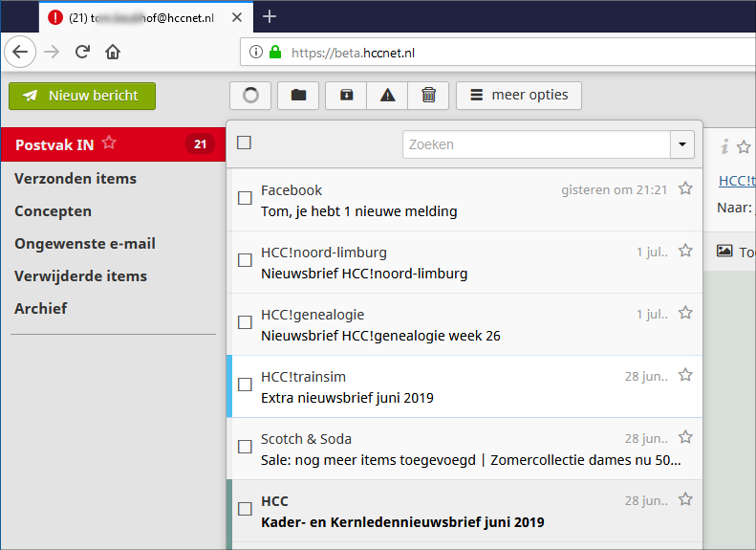Open 'Nieuwsbrief HCC!noord-limburg' message
Screen dimensions: 756x550
pyautogui.click(x=364, y=274)
